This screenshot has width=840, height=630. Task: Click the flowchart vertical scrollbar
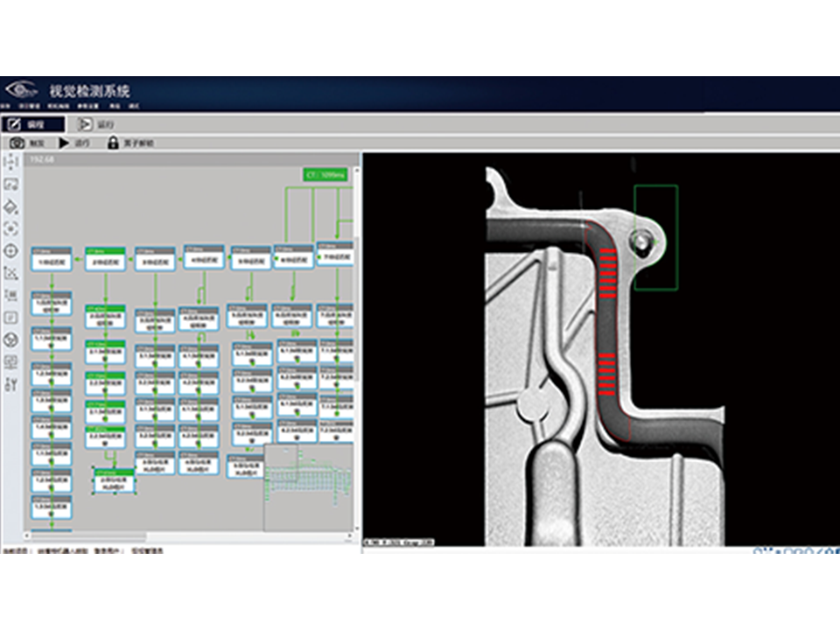[x=356, y=306]
